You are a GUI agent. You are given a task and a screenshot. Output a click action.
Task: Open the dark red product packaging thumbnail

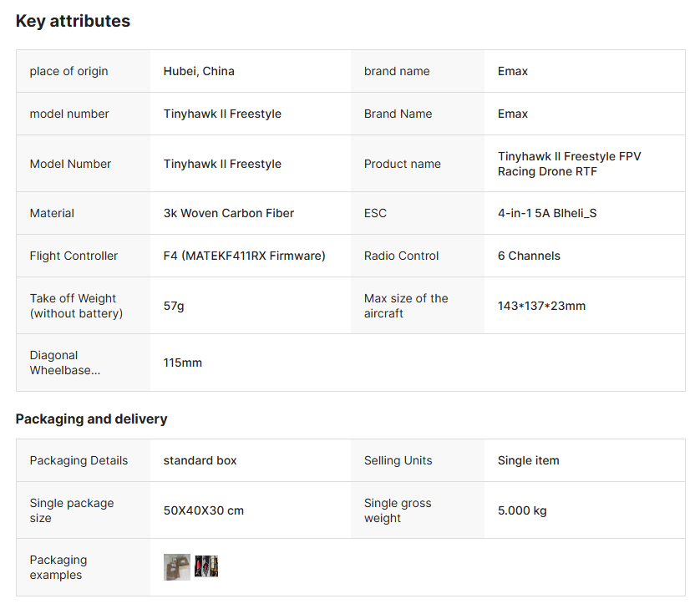click(x=206, y=567)
